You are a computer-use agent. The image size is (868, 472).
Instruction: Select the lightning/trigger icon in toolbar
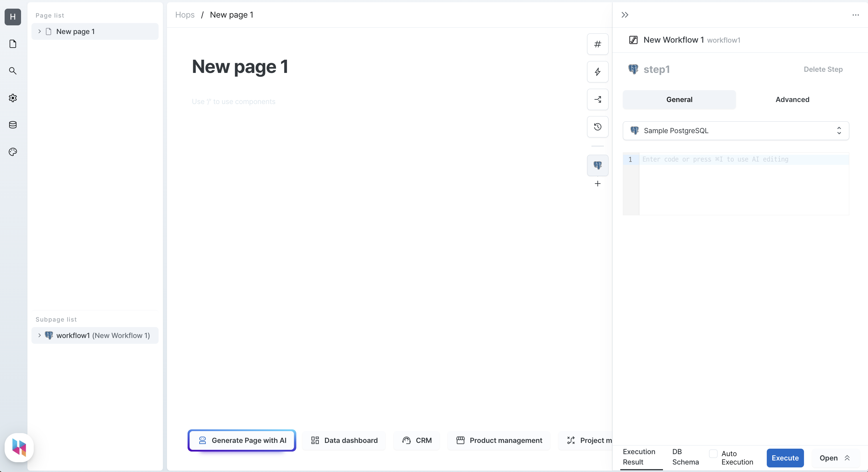(598, 71)
